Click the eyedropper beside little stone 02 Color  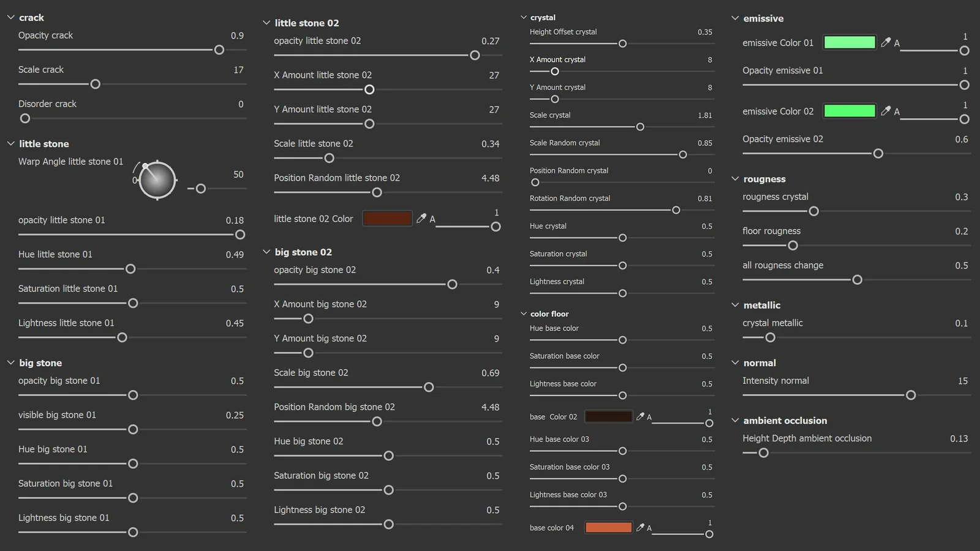point(421,218)
